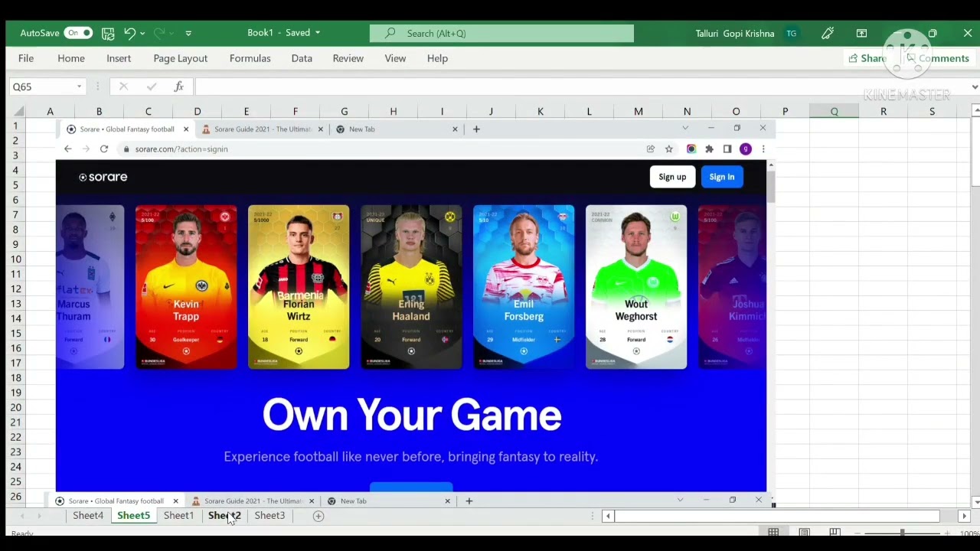Click the Share button
Screen dimensions: 980x551
click(x=867, y=58)
